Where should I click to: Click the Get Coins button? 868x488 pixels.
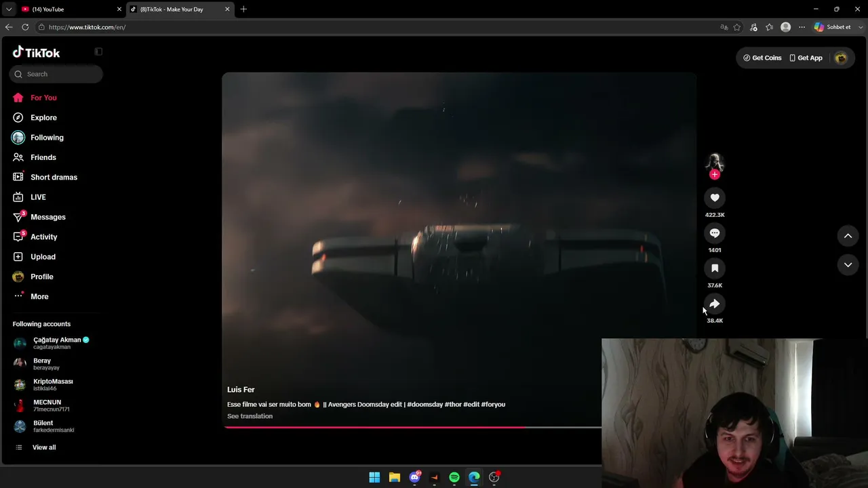(x=762, y=58)
